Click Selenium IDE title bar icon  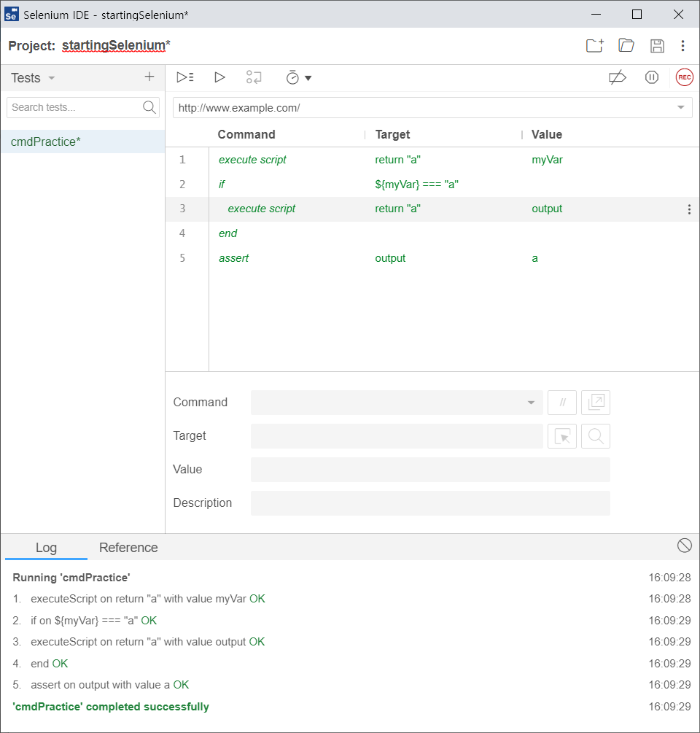[x=11, y=15]
